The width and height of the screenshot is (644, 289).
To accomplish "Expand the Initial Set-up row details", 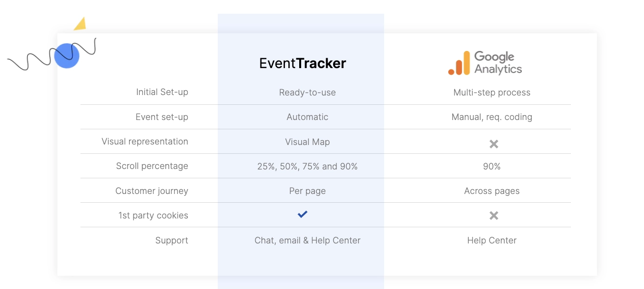I will tap(162, 92).
